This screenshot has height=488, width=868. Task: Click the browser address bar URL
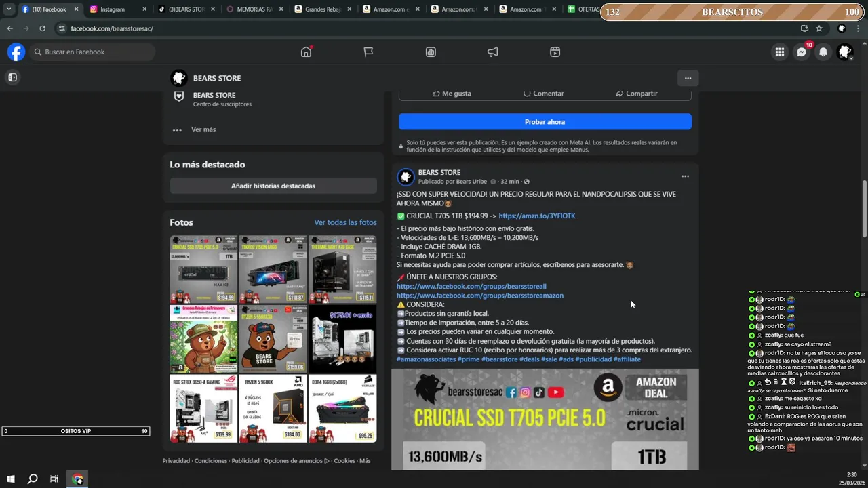point(112,28)
